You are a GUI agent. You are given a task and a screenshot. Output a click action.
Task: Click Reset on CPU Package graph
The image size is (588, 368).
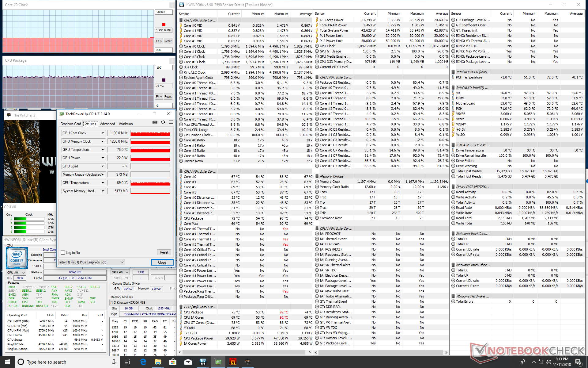pyautogui.click(x=168, y=97)
